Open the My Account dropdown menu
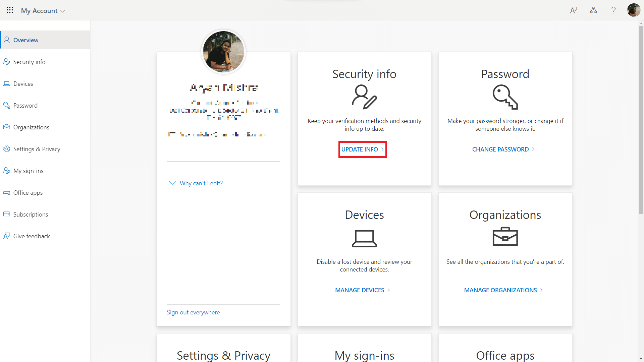644x362 pixels. [x=43, y=10]
